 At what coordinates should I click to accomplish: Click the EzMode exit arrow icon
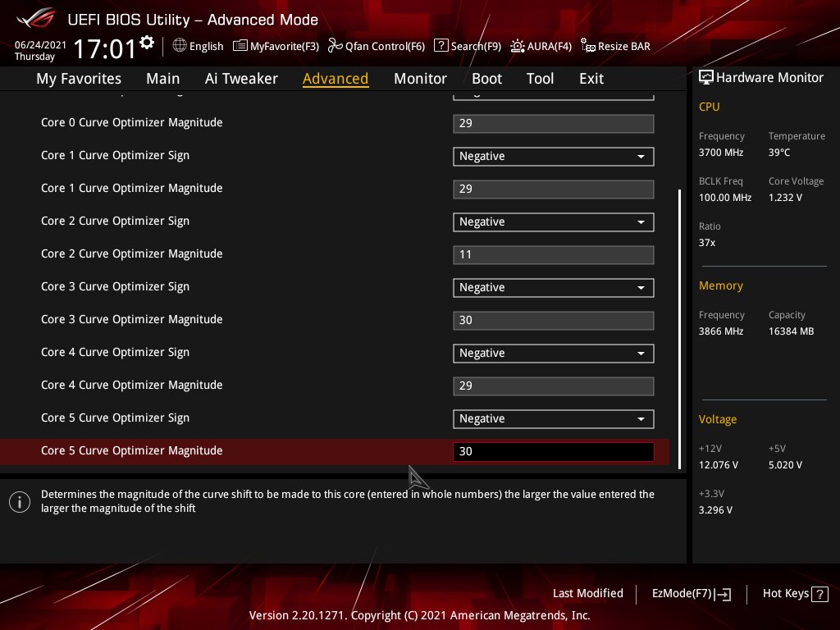click(723, 594)
